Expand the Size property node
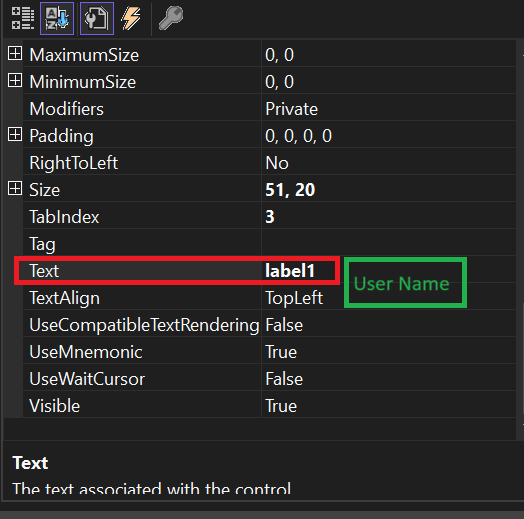The width and height of the screenshot is (524, 519). pos(15,189)
